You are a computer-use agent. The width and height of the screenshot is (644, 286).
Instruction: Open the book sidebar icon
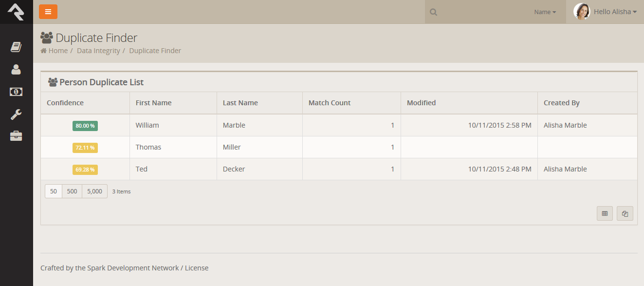pos(16,47)
